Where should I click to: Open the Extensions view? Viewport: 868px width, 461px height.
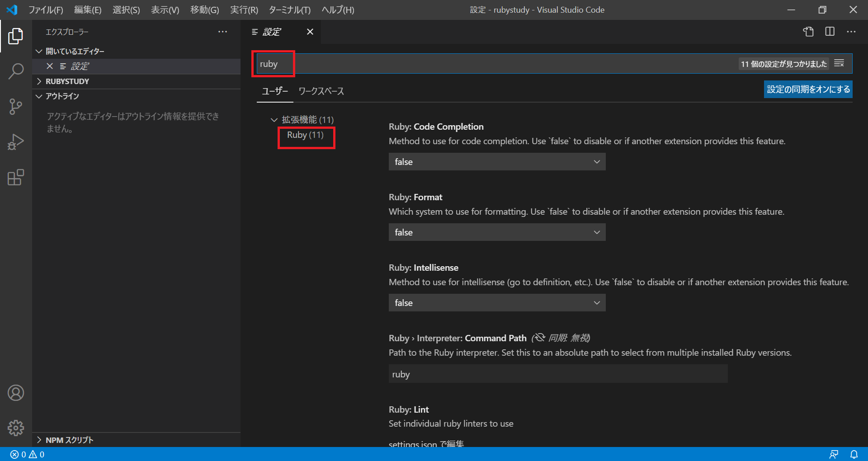[16, 177]
